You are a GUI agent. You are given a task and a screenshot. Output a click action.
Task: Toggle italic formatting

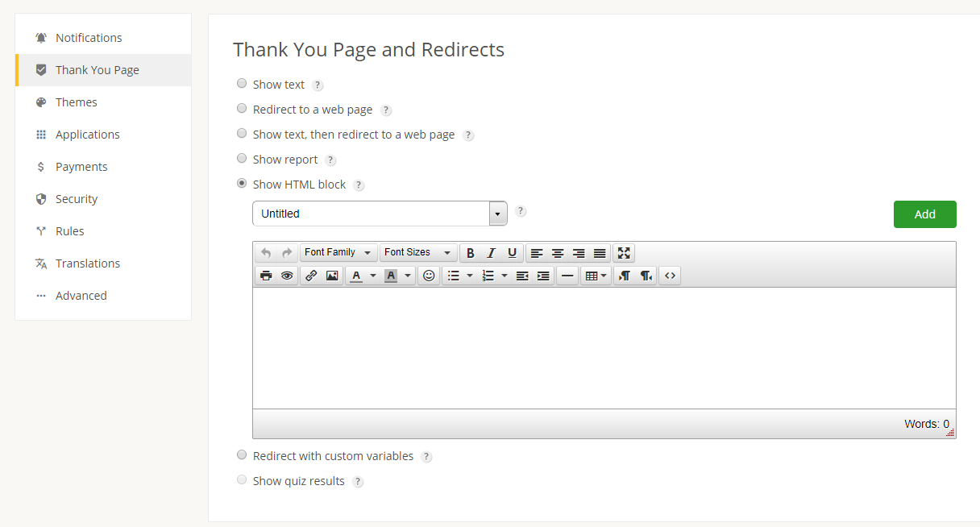tap(491, 253)
